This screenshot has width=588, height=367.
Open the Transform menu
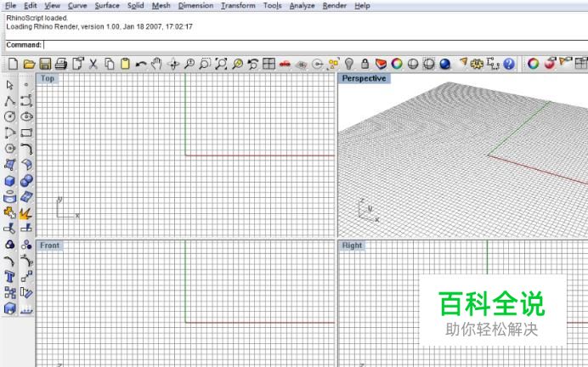point(238,6)
